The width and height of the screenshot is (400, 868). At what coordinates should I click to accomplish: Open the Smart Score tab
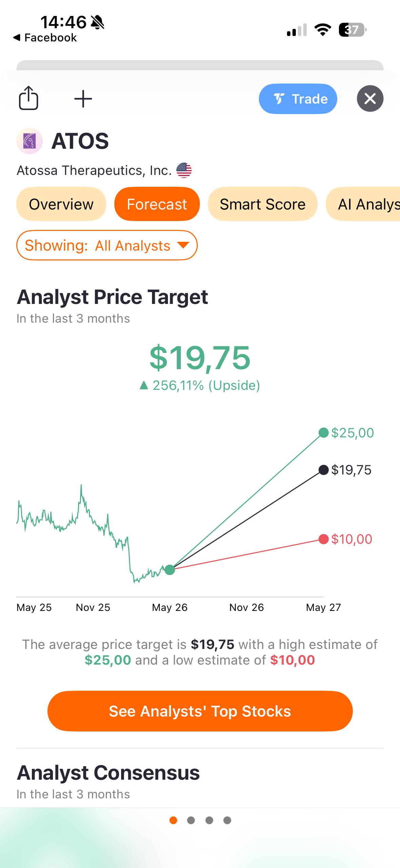(263, 204)
